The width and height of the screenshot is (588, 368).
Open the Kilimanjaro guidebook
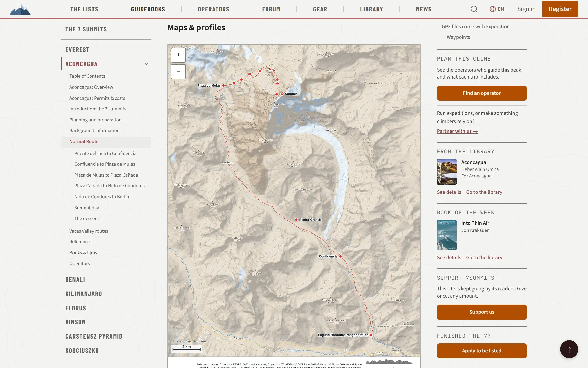84,294
